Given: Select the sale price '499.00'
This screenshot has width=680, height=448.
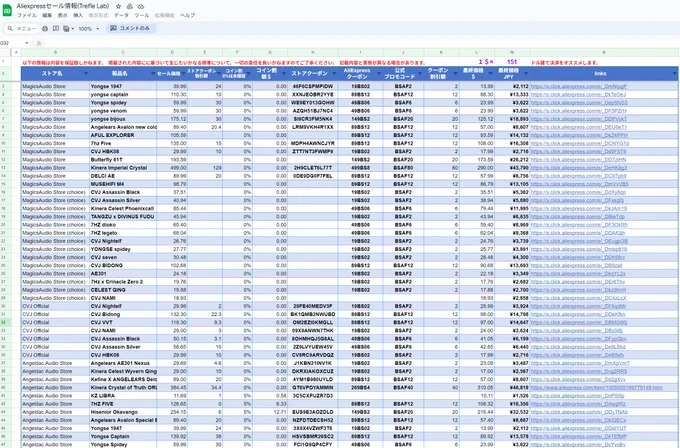Looking at the screenshot, I should pos(172,168).
